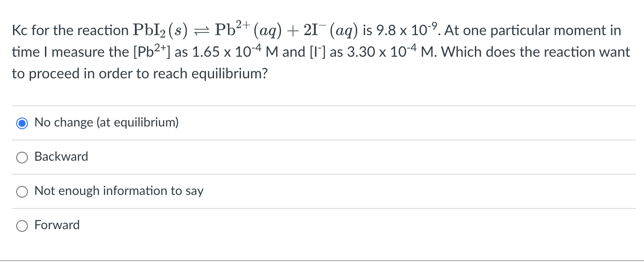
Task: Click the question's first line of text
Action: 315,29
